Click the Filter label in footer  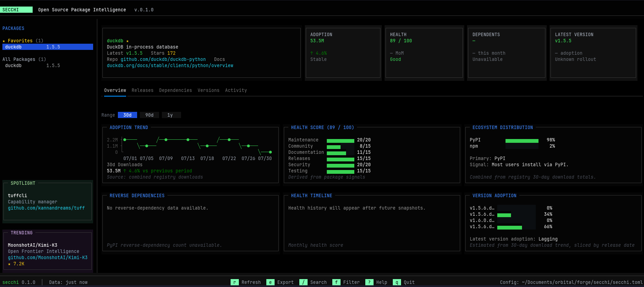[x=352, y=282]
